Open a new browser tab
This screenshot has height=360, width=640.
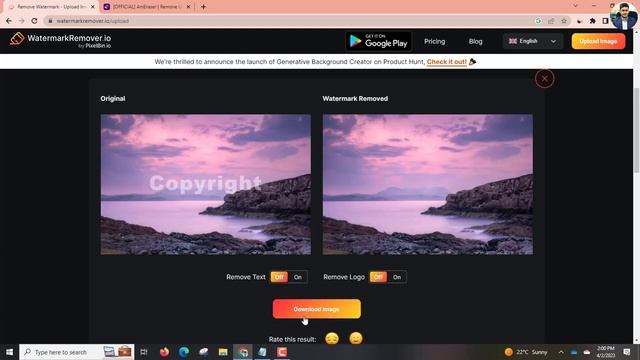click(203, 7)
